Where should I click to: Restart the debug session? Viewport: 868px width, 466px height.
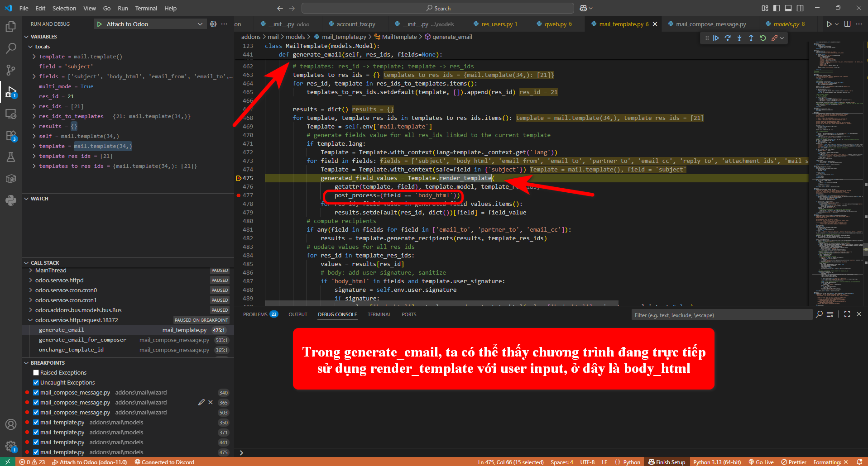click(763, 38)
